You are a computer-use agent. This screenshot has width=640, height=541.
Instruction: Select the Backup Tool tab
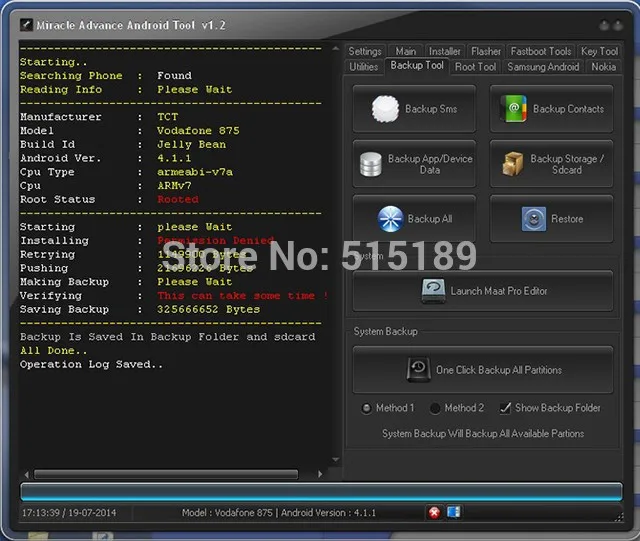[x=417, y=65]
